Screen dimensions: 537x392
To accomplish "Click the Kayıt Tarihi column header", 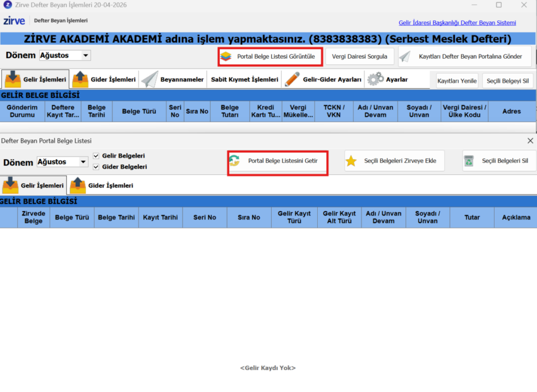I will coord(160,217).
